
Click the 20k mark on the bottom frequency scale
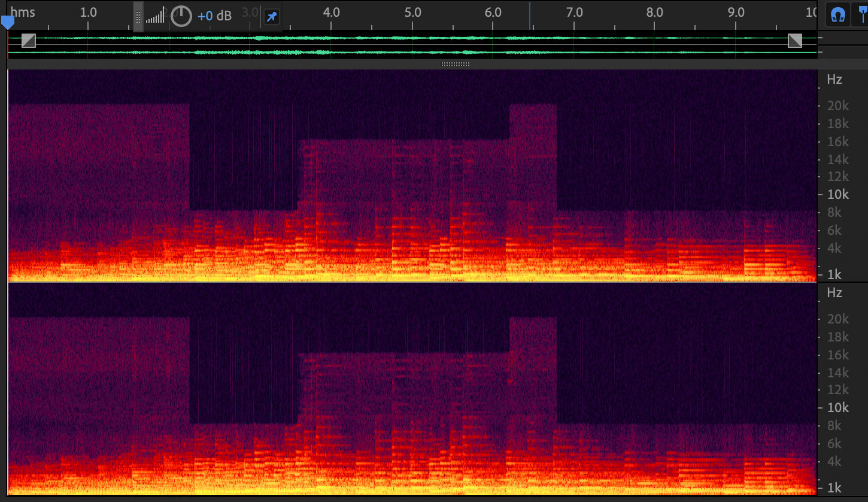(837, 319)
